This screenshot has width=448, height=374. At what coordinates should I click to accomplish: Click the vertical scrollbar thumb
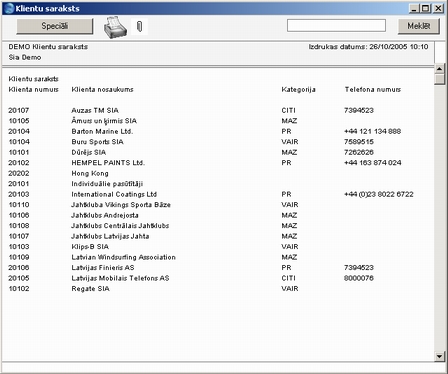click(x=439, y=79)
